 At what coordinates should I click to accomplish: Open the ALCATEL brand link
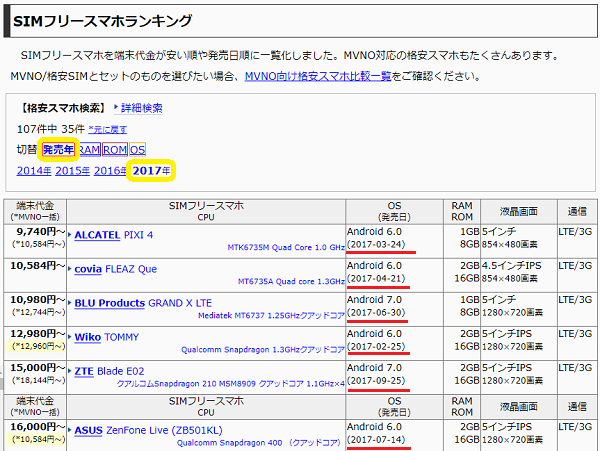[97, 235]
